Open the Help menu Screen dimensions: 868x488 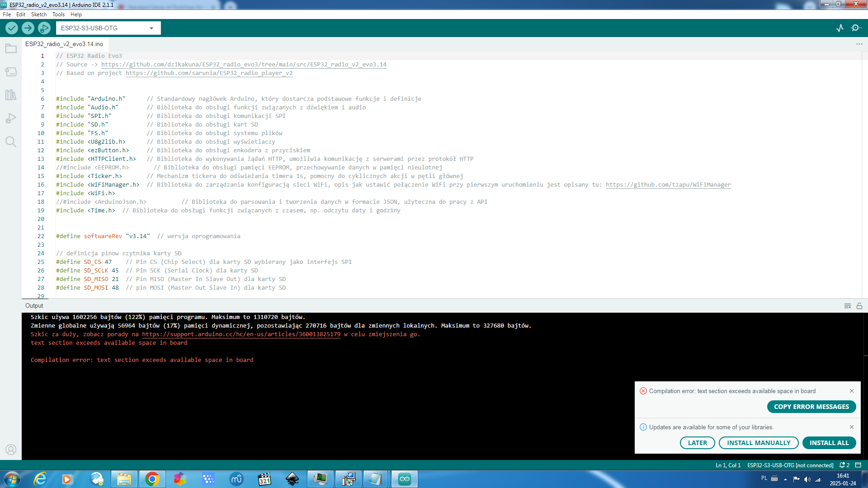pyautogui.click(x=76, y=14)
